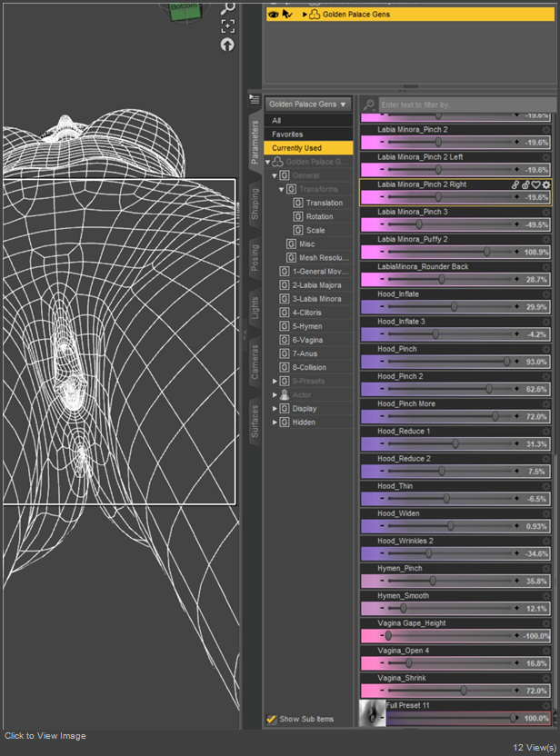560x756 pixels.
Task: Expand the 9-Presets group
Action: [275, 381]
